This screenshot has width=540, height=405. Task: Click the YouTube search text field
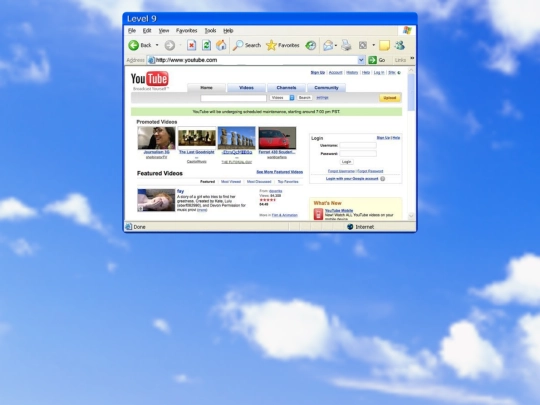click(x=233, y=98)
